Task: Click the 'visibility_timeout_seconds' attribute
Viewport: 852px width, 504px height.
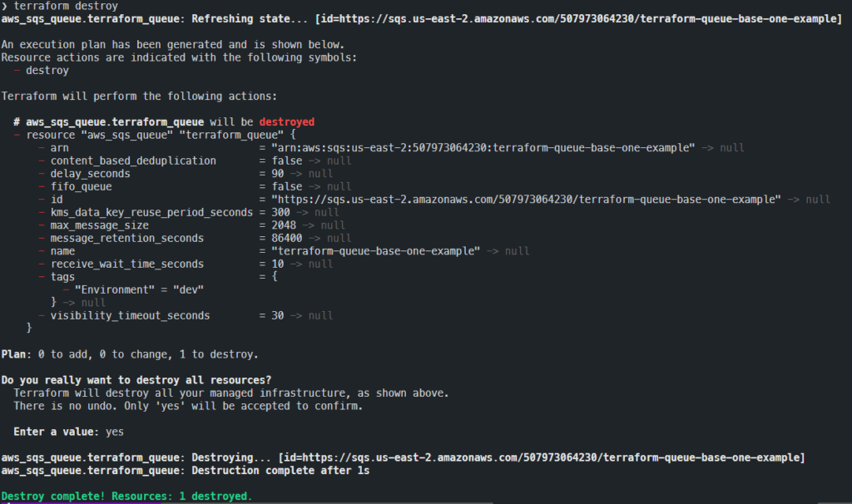Action: tap(130, 315)
